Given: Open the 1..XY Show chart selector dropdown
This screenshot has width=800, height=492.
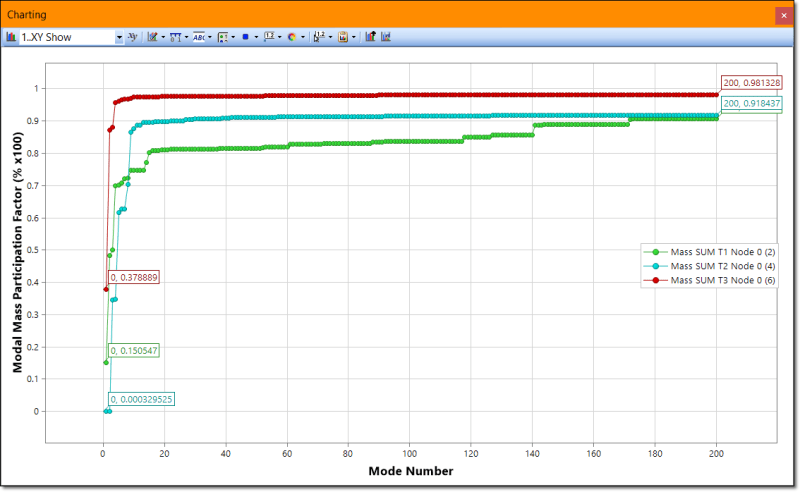Looking at the screenshot, I should pos(119,37).
